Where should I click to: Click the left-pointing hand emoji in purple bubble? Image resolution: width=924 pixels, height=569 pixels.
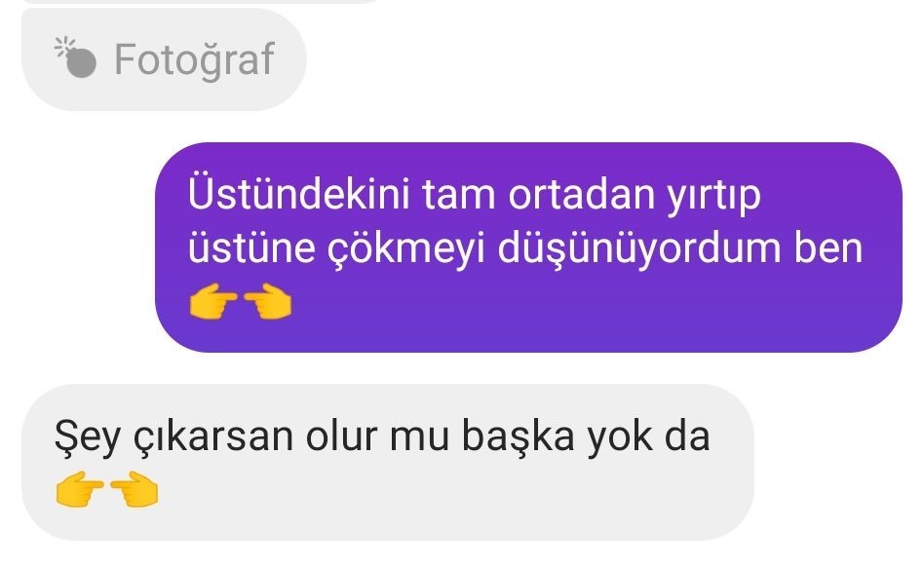267,302
